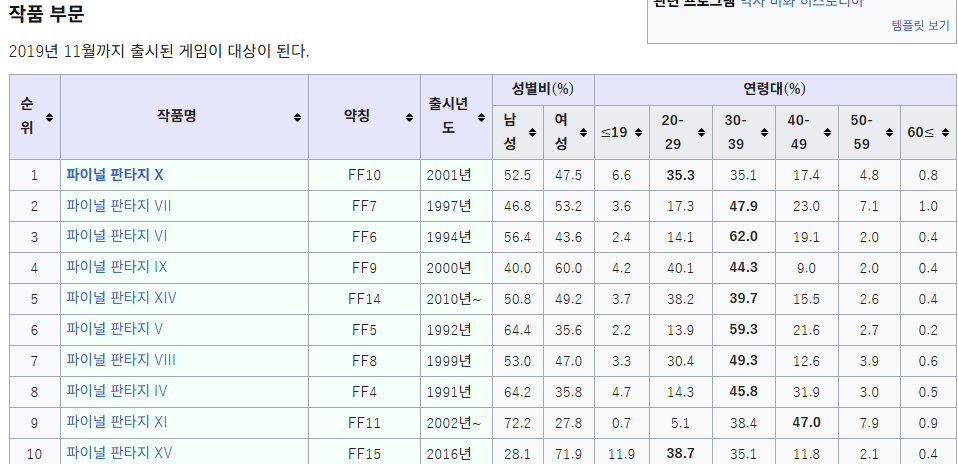Select the bold 62.0 value for FF6

coord(744,237)
